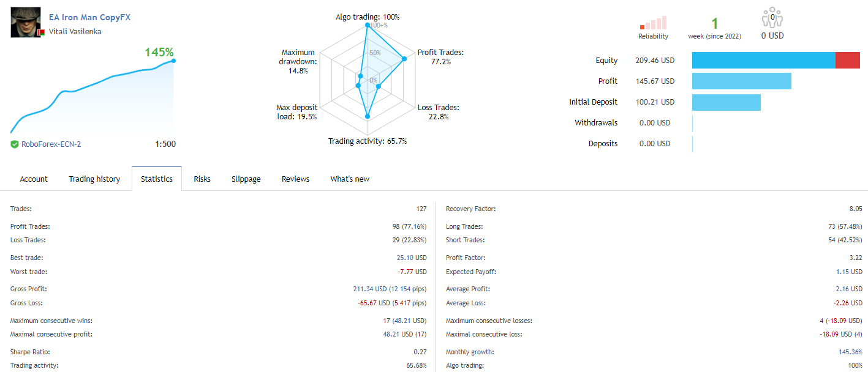Open the Account tab
Viewport: 868px width, 372px height.
(x=34, y=179)
